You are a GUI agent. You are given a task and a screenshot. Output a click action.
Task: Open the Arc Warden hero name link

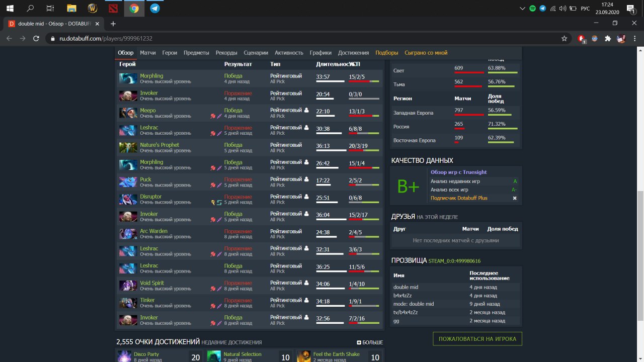coord(153,231)
